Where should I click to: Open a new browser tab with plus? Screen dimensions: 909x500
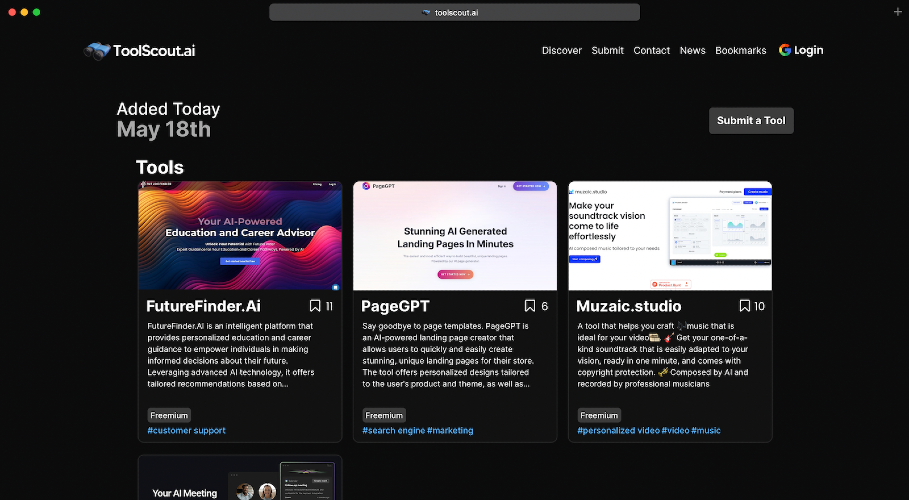tap(897, 12)
